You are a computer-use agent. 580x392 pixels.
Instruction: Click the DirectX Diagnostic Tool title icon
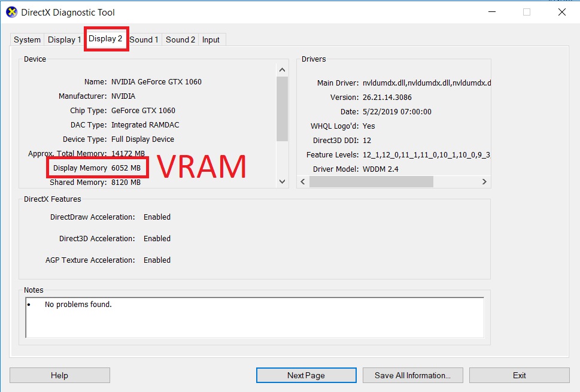coord(11,12)
